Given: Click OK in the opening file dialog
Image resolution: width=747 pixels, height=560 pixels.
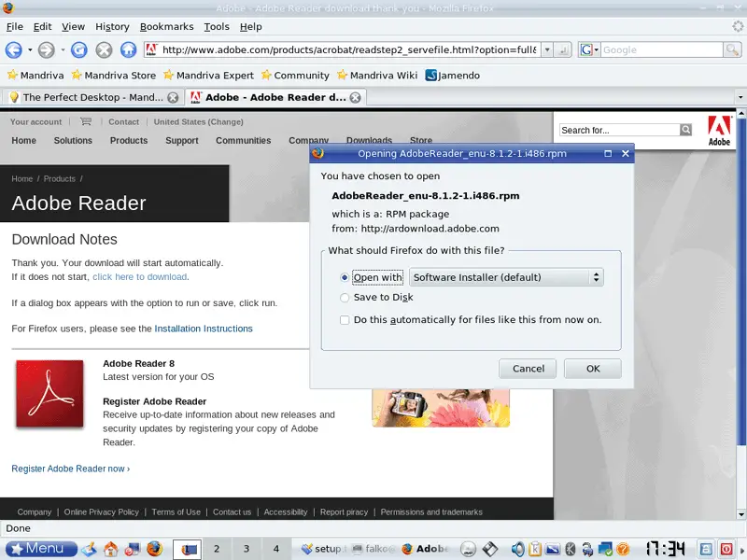Looking at the screenshot, I should click(x=593, y=369).
